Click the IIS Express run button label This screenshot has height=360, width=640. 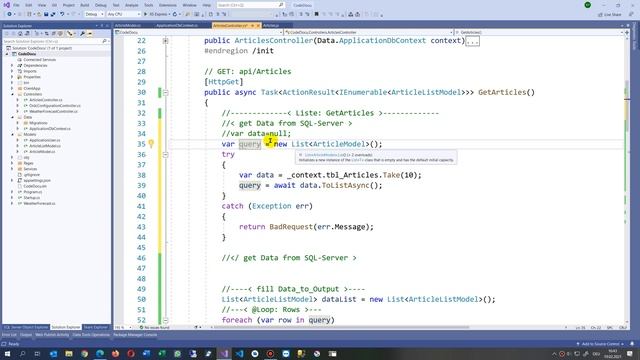pyautogui.click(x=158, y=14)
